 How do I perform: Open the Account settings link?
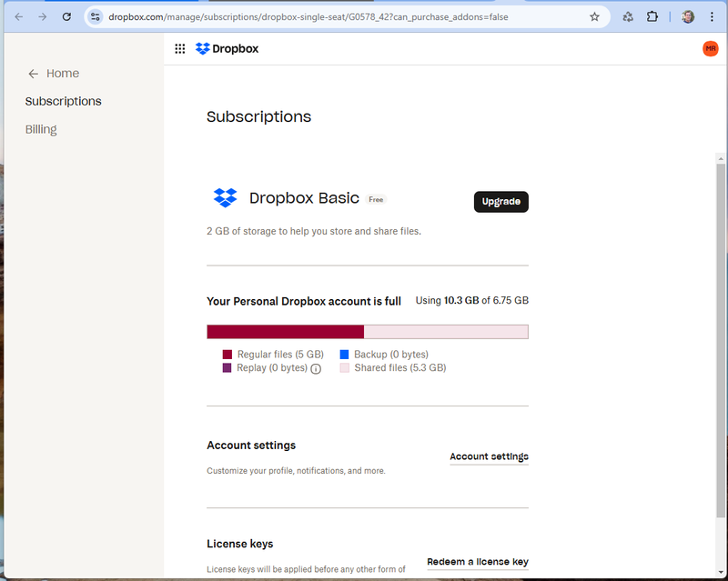[x=489, y=456]
